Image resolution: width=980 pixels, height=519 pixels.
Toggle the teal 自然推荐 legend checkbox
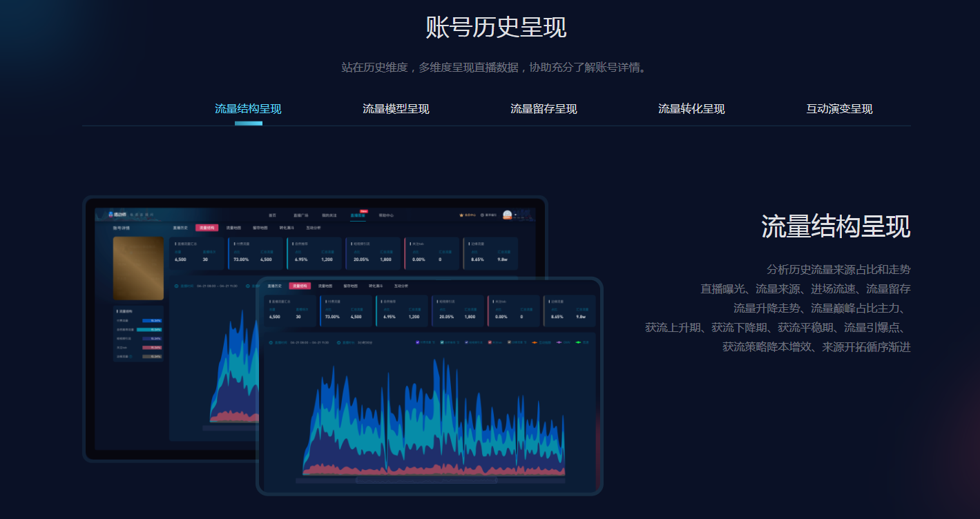[x=442, y=342]
